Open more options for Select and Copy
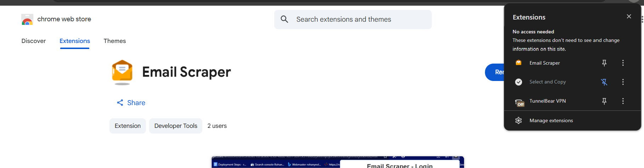Screen dimensions: 644x168 click(623, 82)
